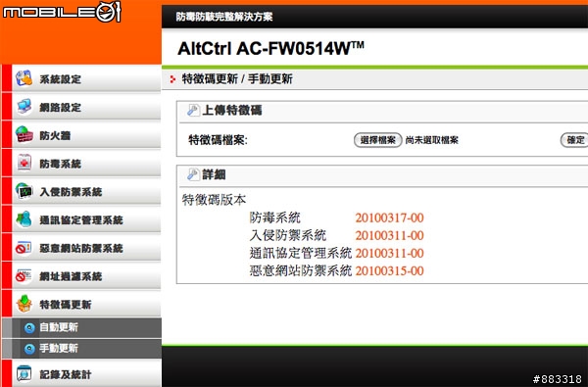Collapse the 特徵碼更新 menu section
Screen dimensions: 588x387
tap(81, 304)
